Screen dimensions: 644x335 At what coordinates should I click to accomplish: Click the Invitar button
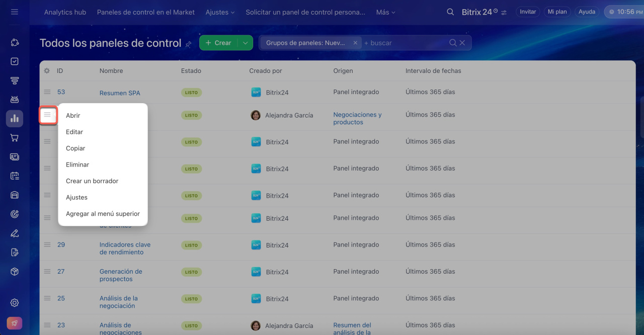tap(527, 12)
